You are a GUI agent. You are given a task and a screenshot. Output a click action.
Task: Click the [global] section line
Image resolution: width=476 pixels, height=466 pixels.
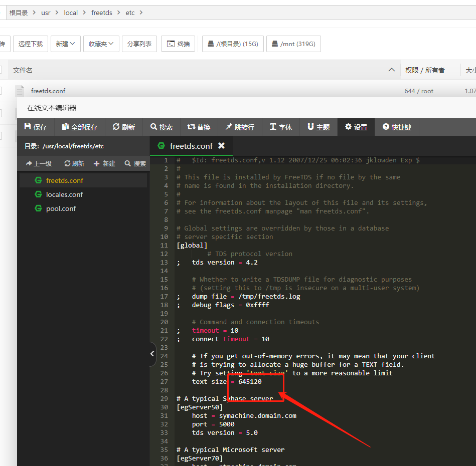(192, 246)
